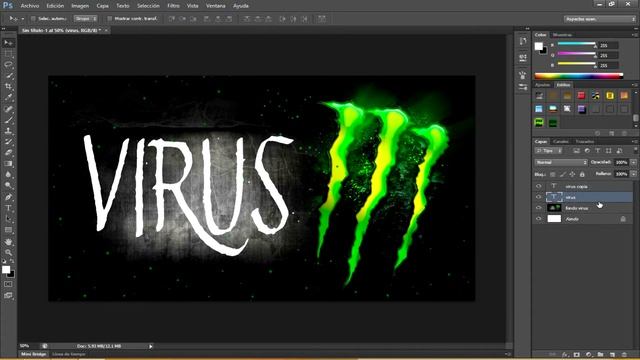Switch to the Ajustes tab
The height and width of the screenshot is (360, 640).
point(542,85)
